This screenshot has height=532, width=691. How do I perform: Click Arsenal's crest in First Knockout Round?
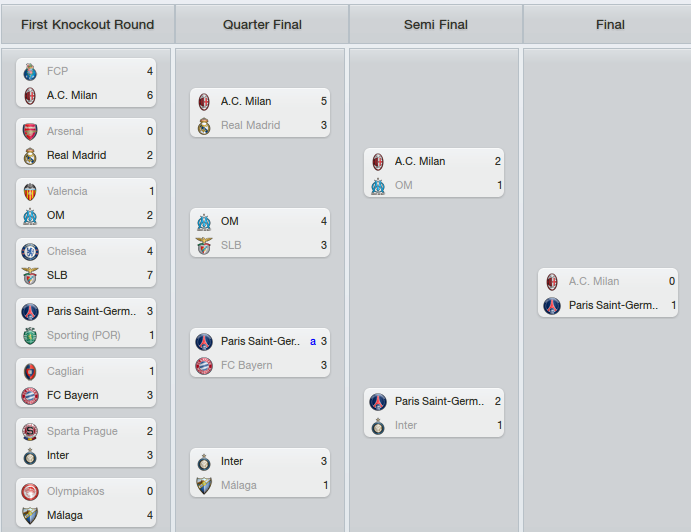pyautogui.click(x=30, y=131)
